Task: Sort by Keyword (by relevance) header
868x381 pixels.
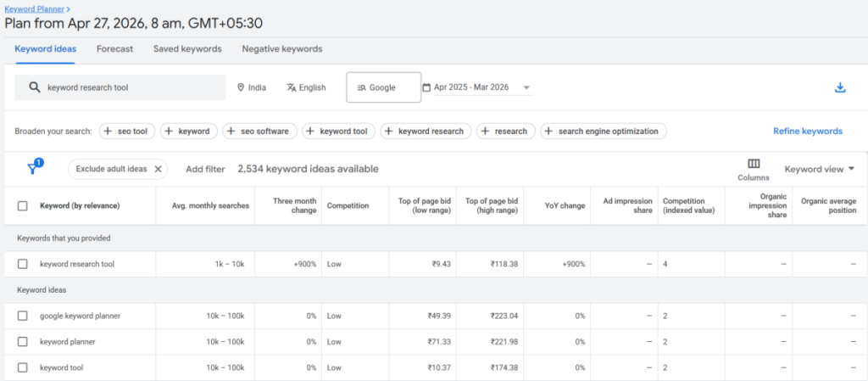Action: coord(80,206)
